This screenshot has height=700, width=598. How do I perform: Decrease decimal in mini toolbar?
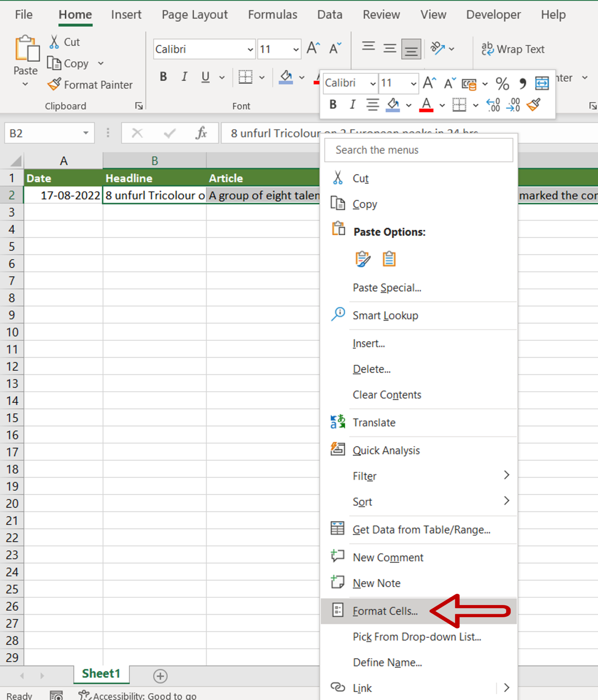(513, 104)
